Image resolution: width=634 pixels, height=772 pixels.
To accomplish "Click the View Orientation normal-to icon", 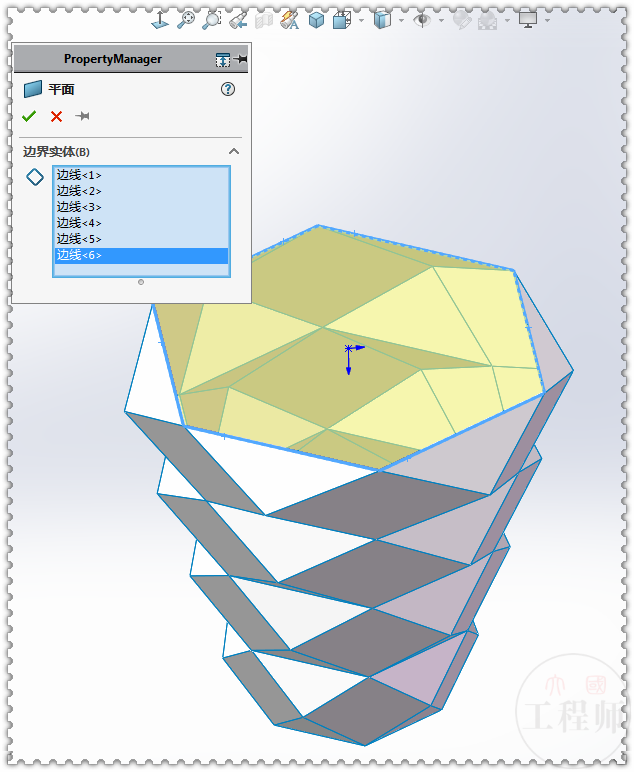I will point(160,20).
